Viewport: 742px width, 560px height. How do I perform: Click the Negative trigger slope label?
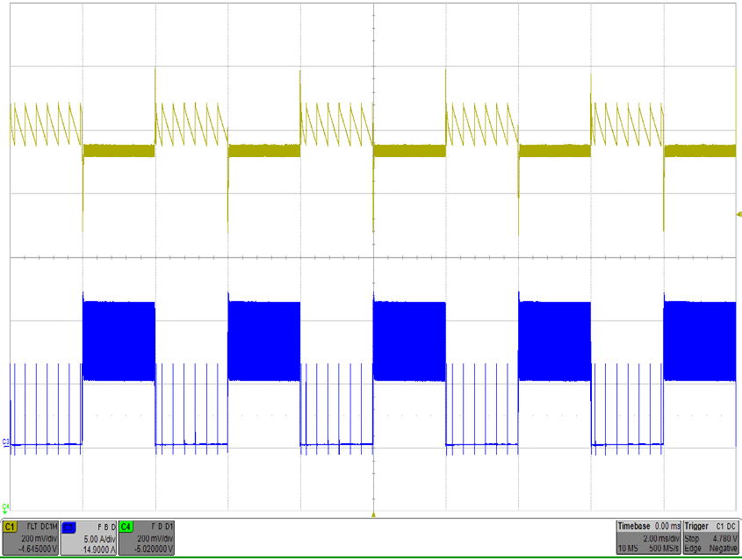pyautogui.click(x=724, y=549)
